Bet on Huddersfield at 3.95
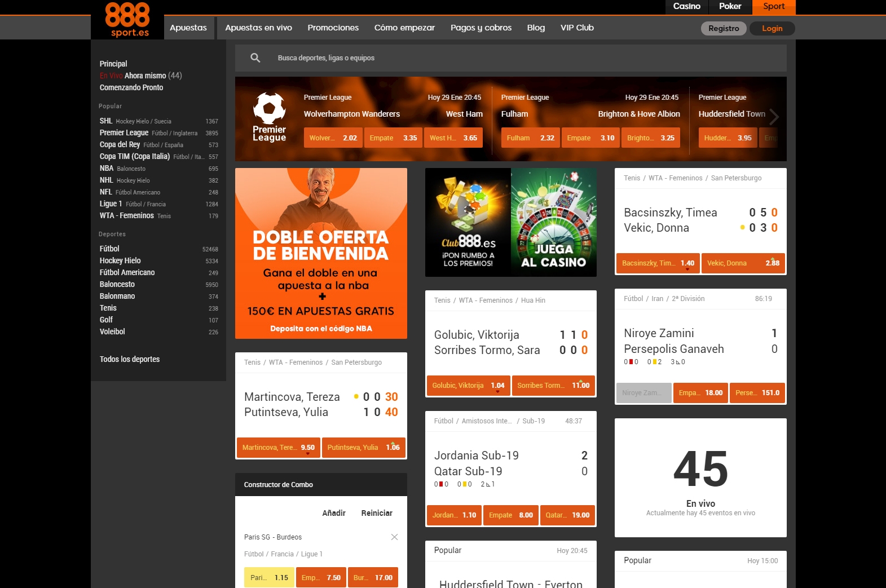 point(728,138)
